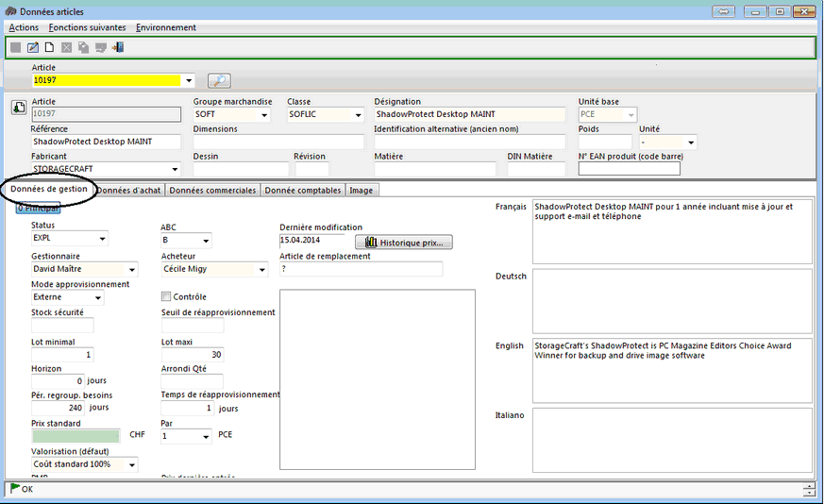
Task: Click the Dernière modification date field
Action: (x=312, y=240)
